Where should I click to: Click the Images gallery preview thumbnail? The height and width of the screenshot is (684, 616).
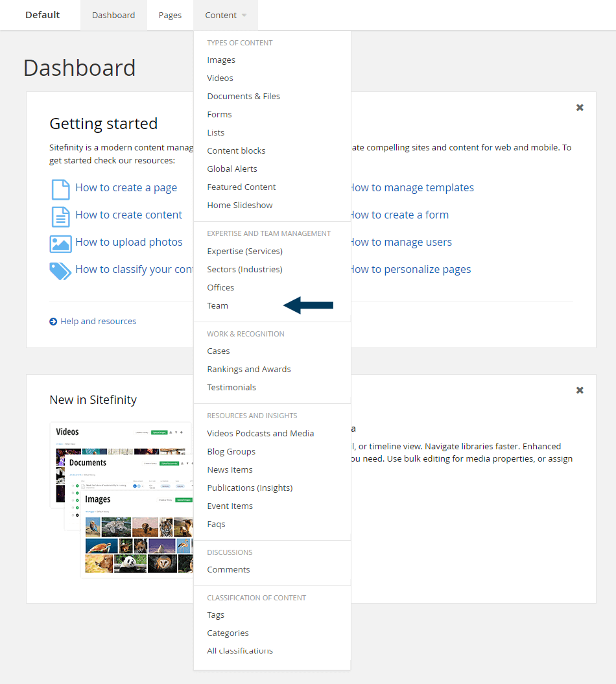137,534
